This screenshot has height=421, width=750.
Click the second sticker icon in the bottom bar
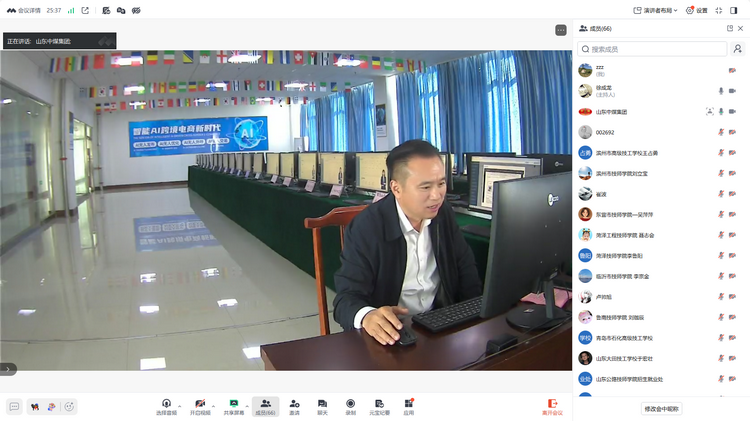pos(52,407)
